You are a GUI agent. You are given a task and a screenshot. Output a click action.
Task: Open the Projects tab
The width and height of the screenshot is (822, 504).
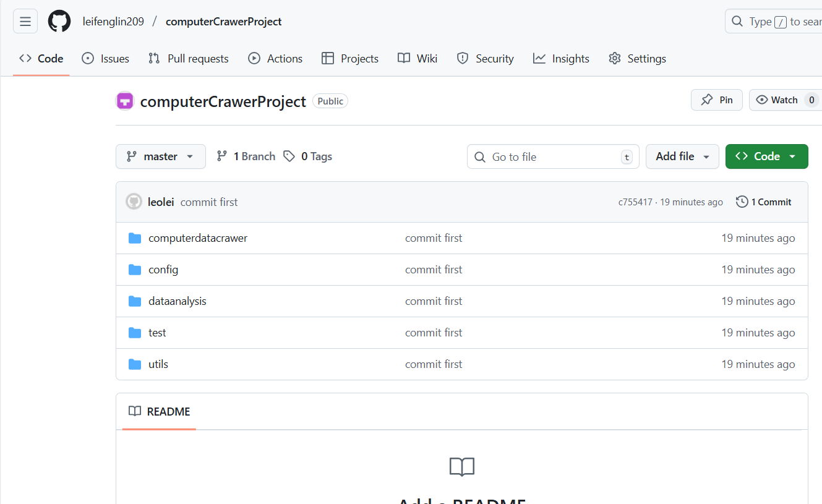pyautogui.click(x=350, y=59)
